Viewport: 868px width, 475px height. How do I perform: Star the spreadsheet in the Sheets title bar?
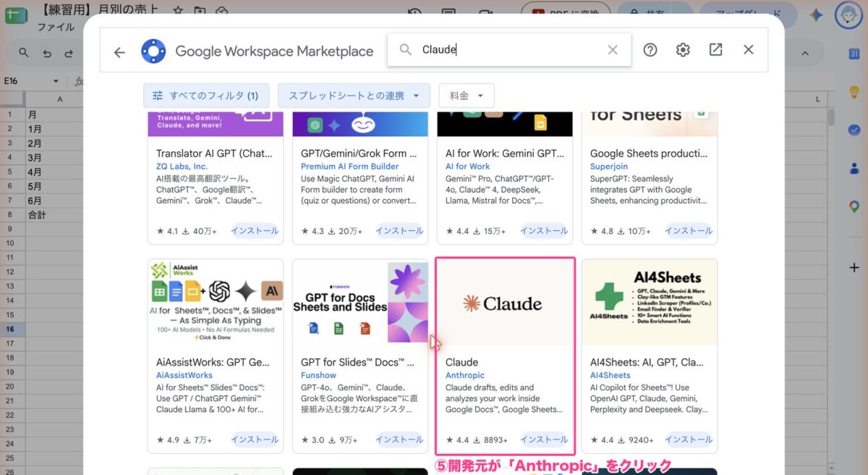point(178,11)
